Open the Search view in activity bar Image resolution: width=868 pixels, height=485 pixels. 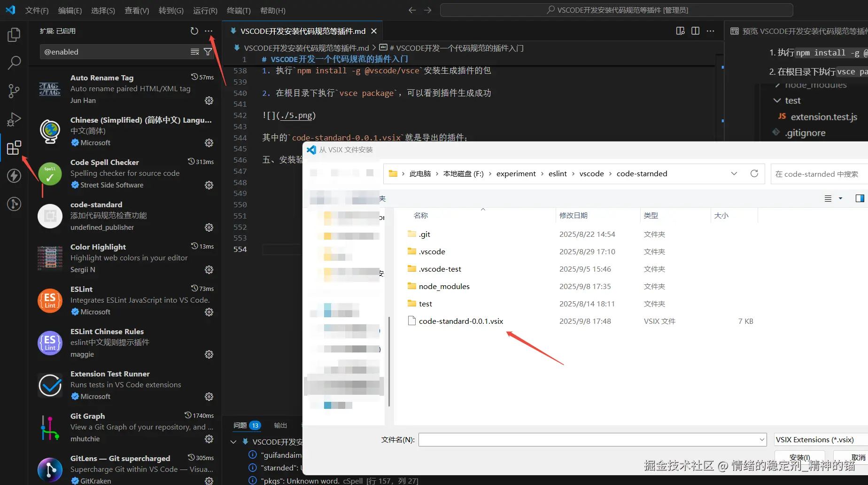point(14,63)
